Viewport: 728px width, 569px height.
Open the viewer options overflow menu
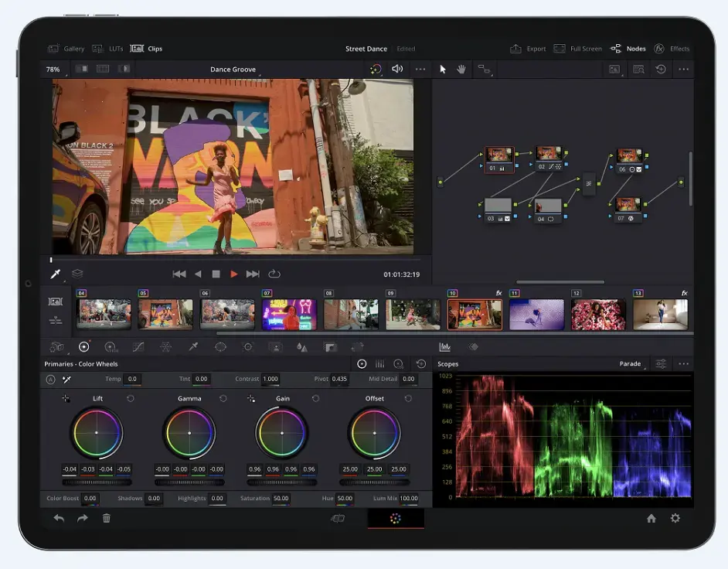(420, 70)
